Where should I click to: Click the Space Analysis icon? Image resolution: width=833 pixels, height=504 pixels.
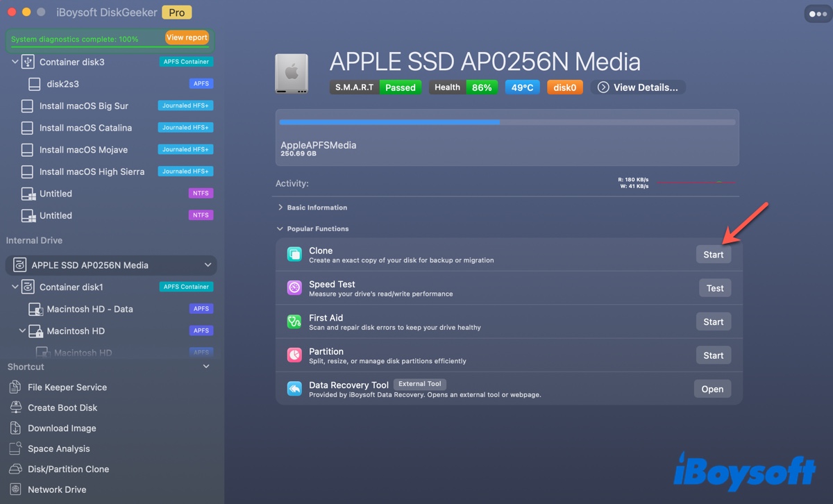[x=16, y=448]
